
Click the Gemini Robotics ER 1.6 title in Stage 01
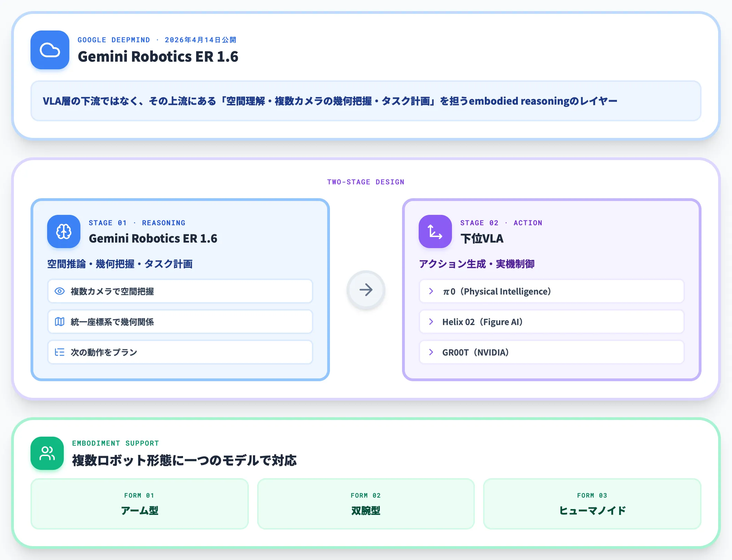[153, 238]
